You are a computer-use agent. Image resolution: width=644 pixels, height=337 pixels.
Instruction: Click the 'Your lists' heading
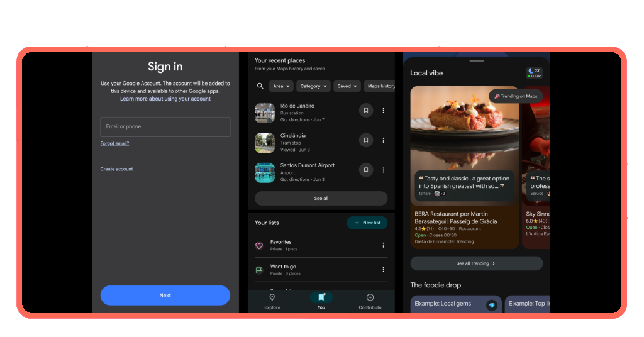pos(267,223)
